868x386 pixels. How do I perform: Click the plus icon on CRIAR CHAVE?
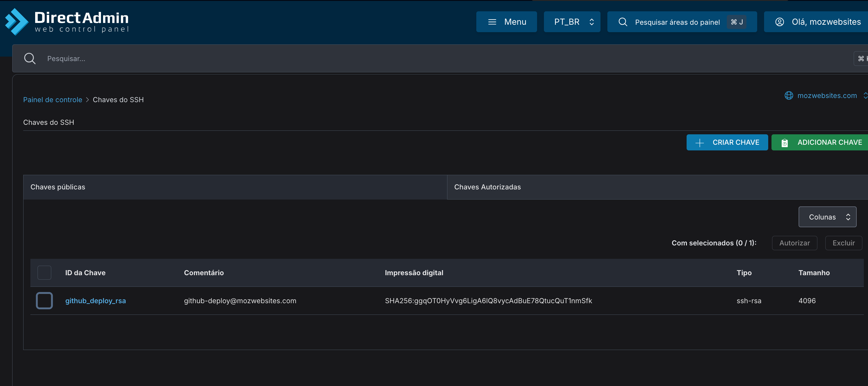point(699,143)
